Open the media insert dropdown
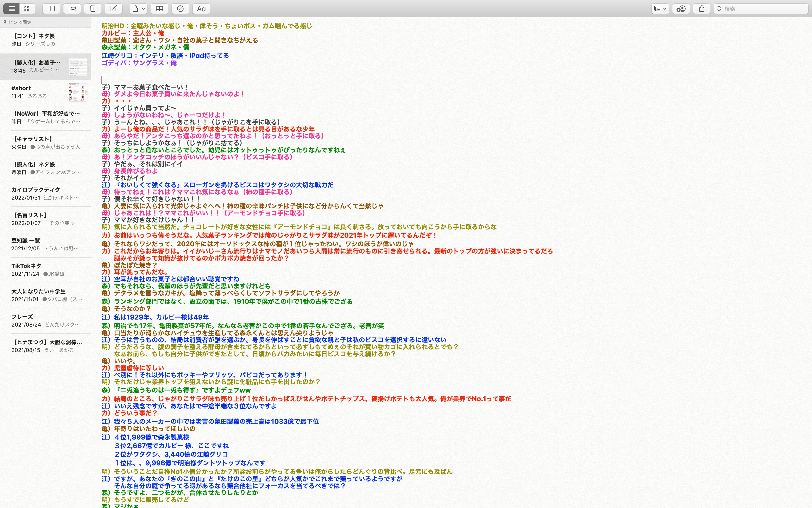 (x=660, y=9)
